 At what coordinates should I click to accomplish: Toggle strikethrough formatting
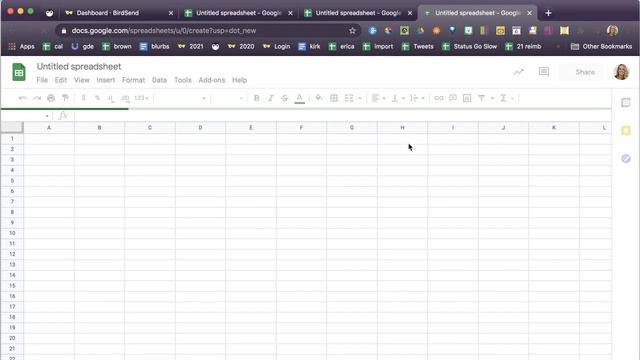tap(284, 98)
